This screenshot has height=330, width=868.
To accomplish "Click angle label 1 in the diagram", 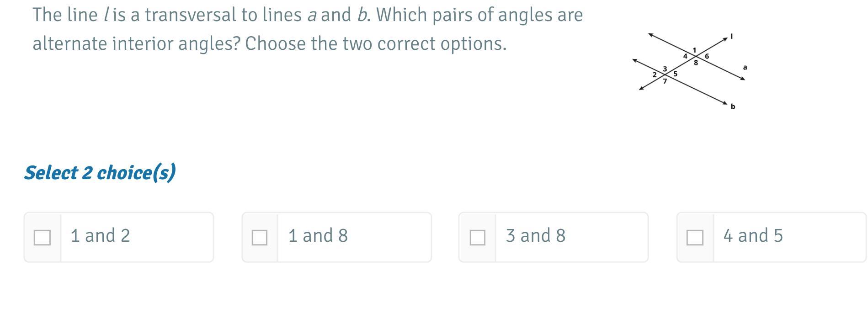I will coord(694,50).
